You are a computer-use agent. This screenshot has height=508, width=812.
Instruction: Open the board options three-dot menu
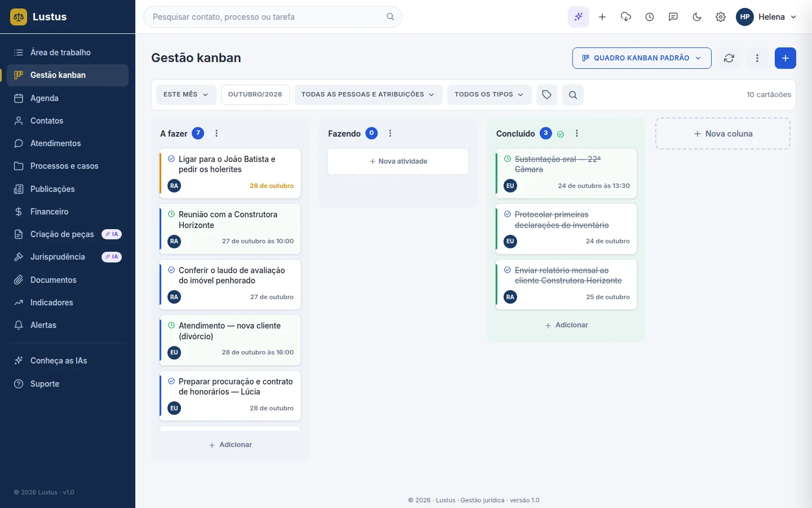757,58
